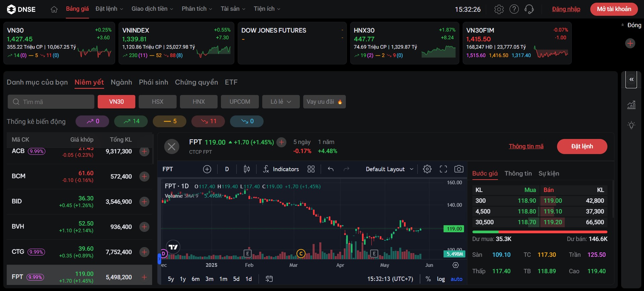Expand the Phân tích menu
This screenshot has height=291, width=644.
(x=197, y=9)
